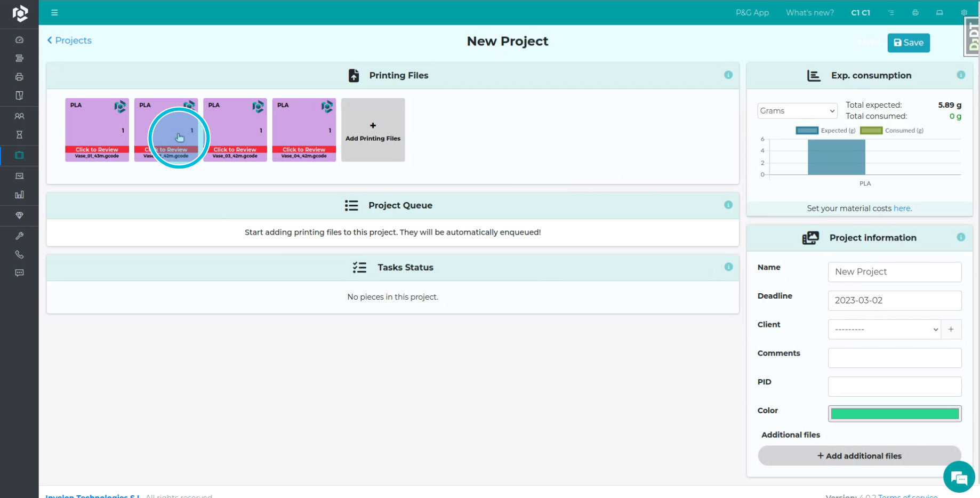Image resolution: width=980 pixels, height=498 pixels.
Task: Open P&G App in top bar
Action: click(752, 13)
